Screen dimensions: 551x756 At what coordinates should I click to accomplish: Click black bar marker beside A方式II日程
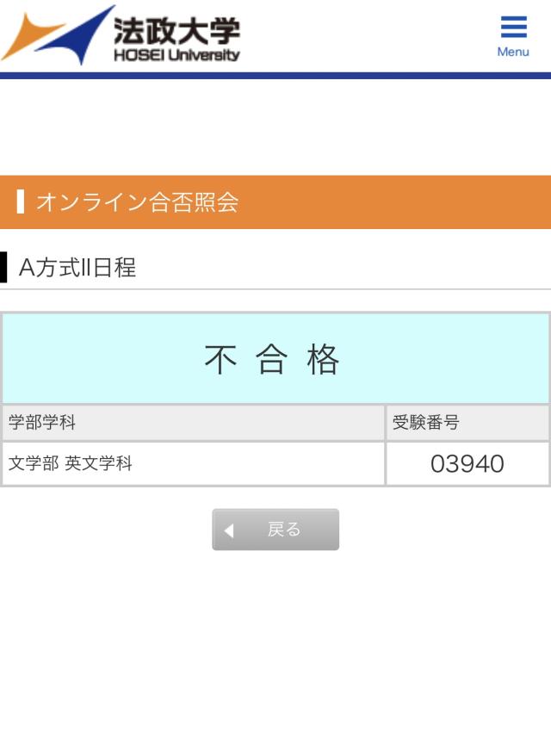click(x=3, y=267)
